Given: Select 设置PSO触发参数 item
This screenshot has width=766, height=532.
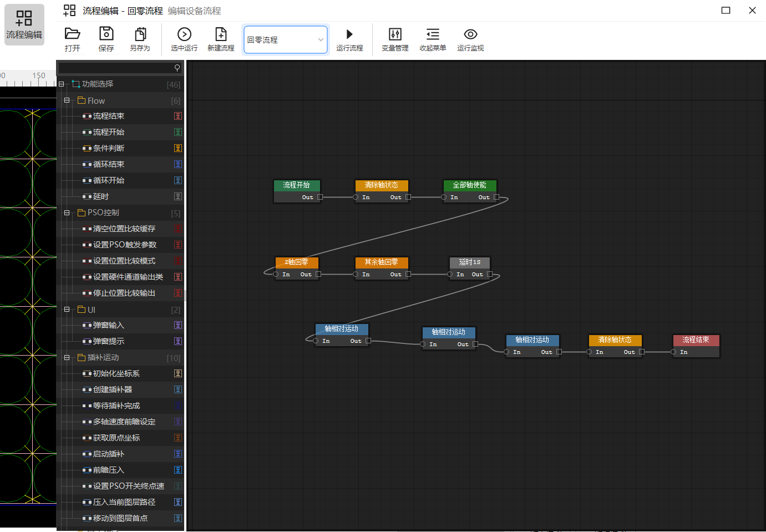Looking at the screenshot, I should click(x=125, y=245).
